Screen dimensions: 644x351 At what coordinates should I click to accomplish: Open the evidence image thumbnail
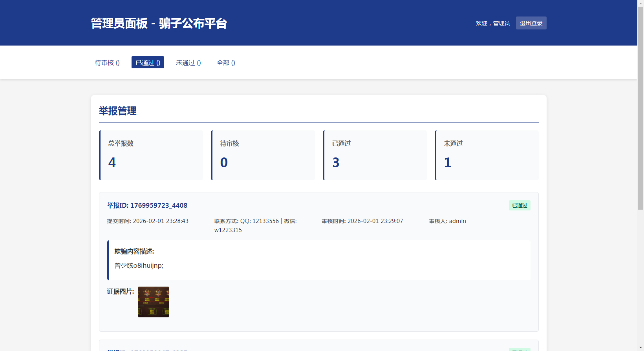[154, 302]
